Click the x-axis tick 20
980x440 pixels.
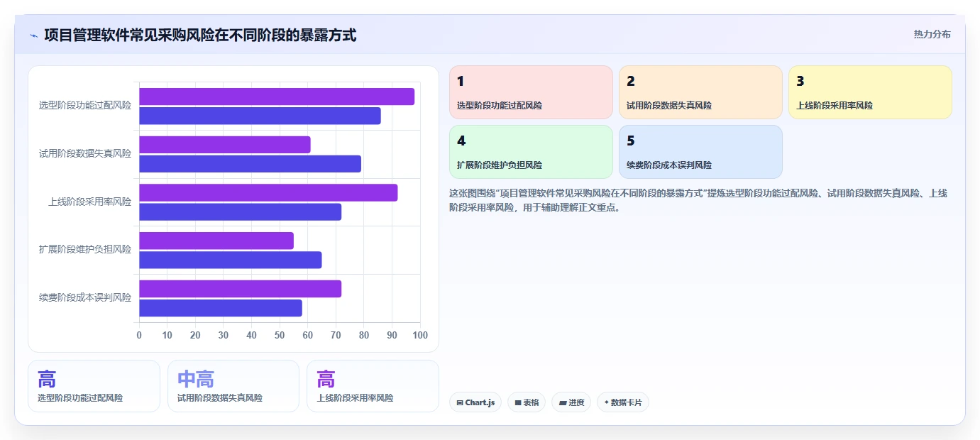[195, 335]
